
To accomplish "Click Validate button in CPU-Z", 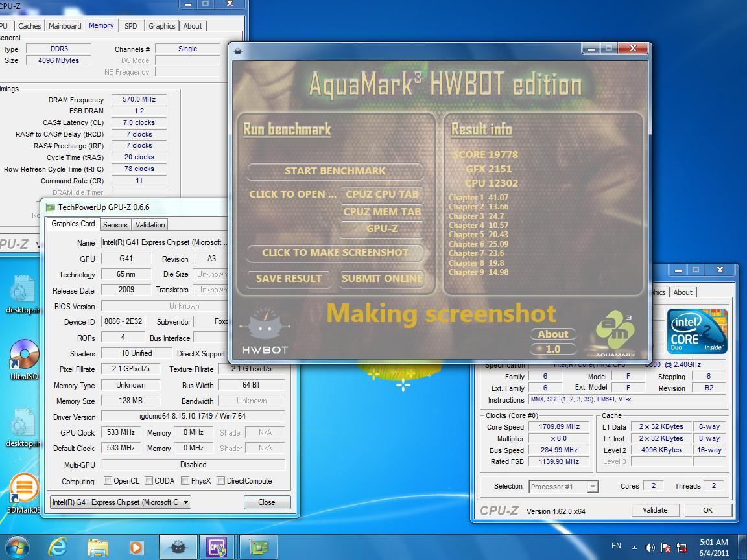I will tap(655, 510).
